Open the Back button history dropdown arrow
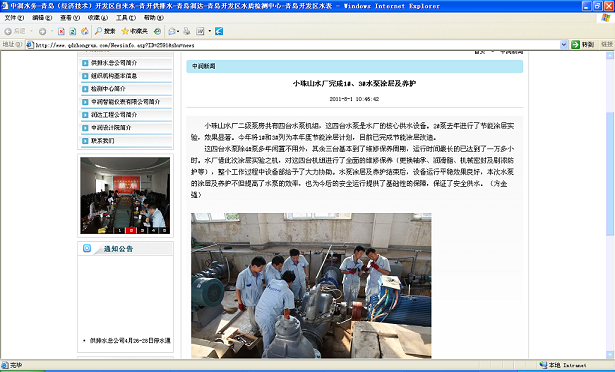Viewport: 615px width, 372px height. [32, 31]
